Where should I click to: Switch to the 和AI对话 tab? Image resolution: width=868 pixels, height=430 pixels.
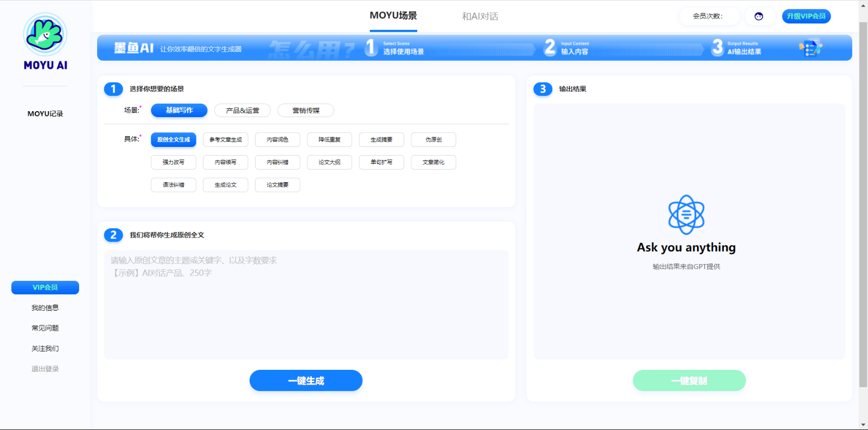tap(480, 16)
